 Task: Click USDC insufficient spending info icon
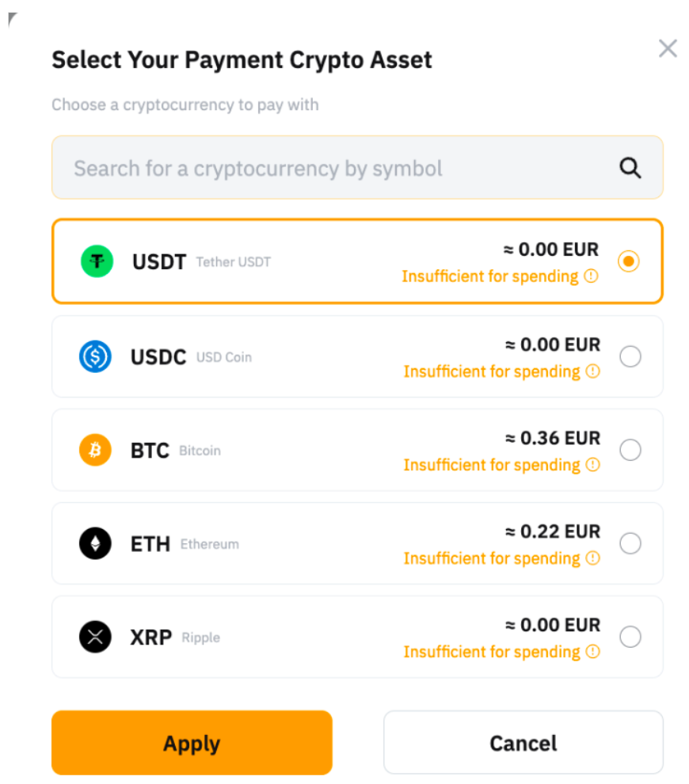(592, 371)
